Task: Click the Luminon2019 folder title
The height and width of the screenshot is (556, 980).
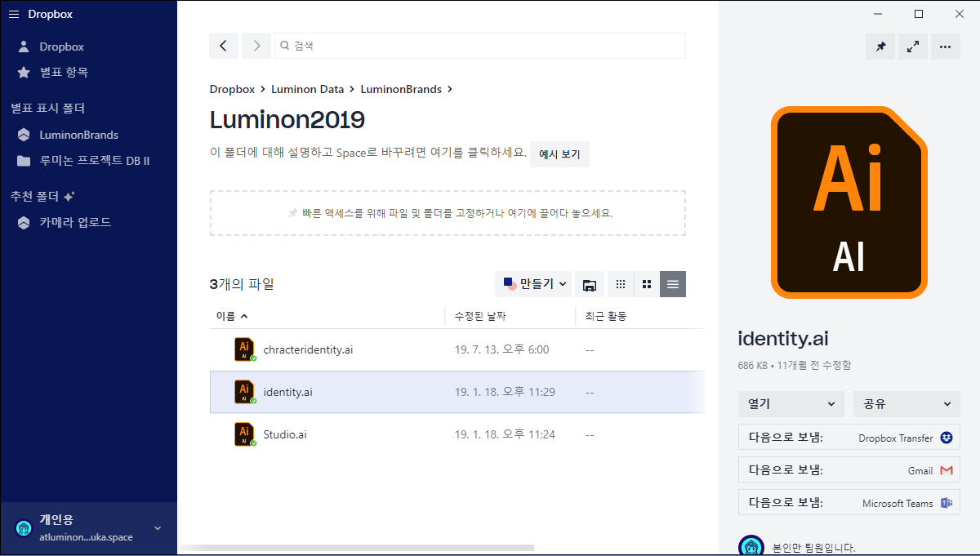Action: coord(287,119)
